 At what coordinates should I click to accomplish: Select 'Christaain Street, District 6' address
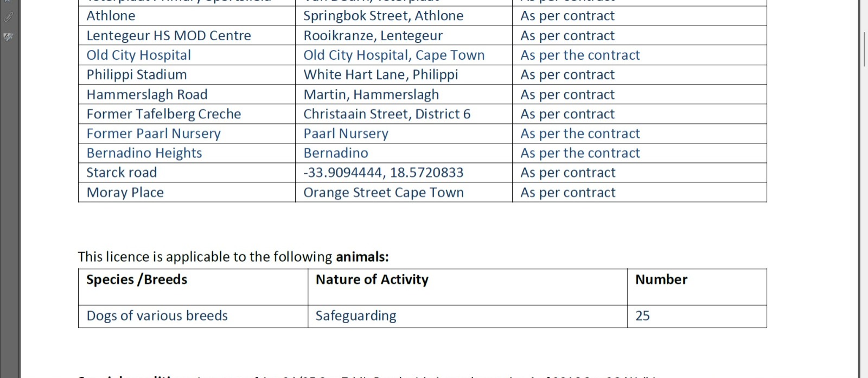tap(387, 114)
